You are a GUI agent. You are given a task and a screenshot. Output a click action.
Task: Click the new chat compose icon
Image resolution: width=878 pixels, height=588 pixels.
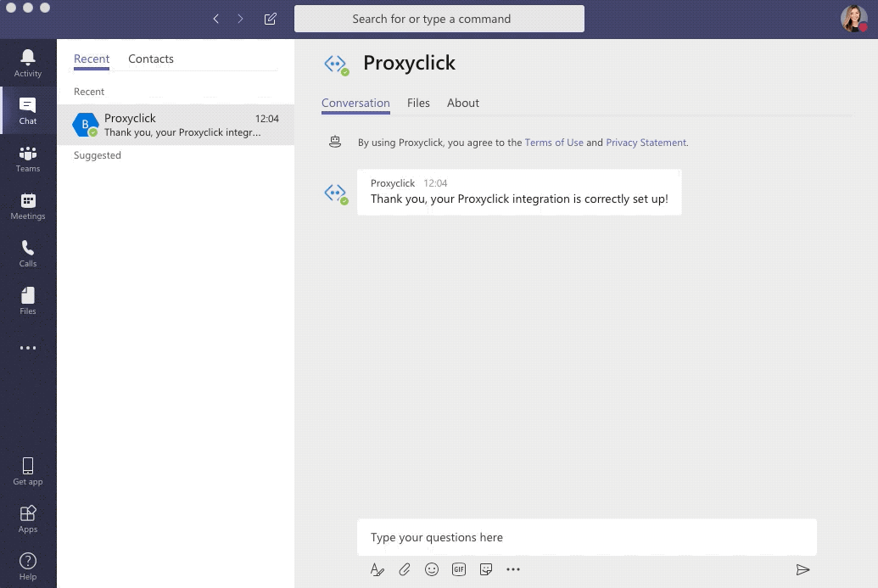[271, 19]
